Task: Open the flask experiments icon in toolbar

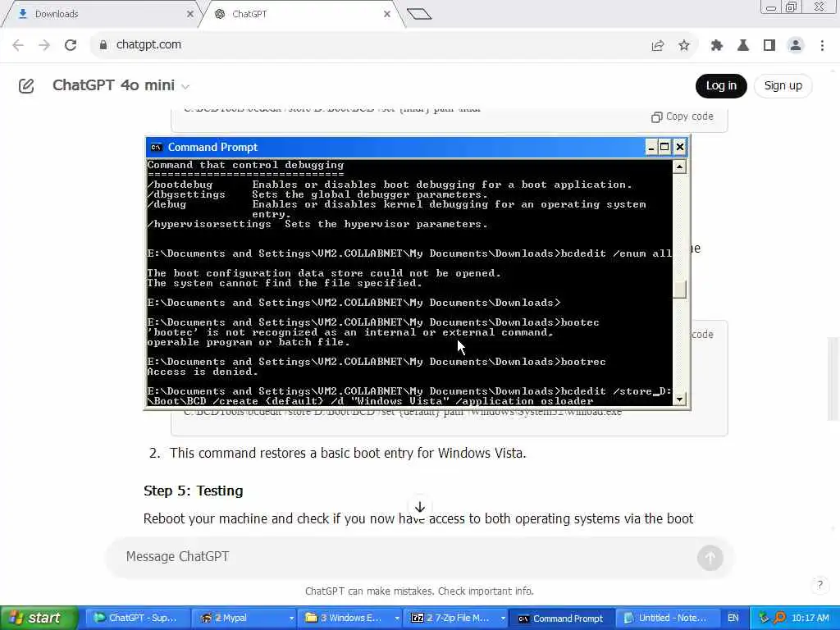Action: (743, 46)
